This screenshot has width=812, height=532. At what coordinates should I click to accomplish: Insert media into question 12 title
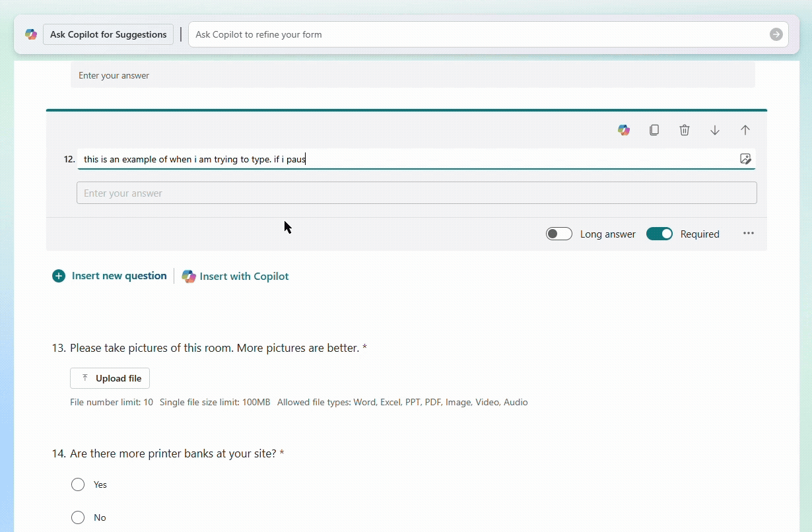click(x=745, y=159)
